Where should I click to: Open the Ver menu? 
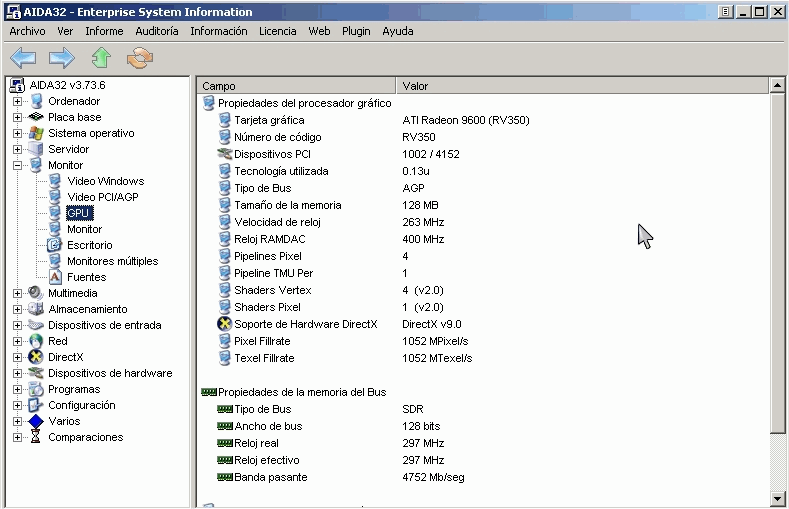tap(65, 31)
